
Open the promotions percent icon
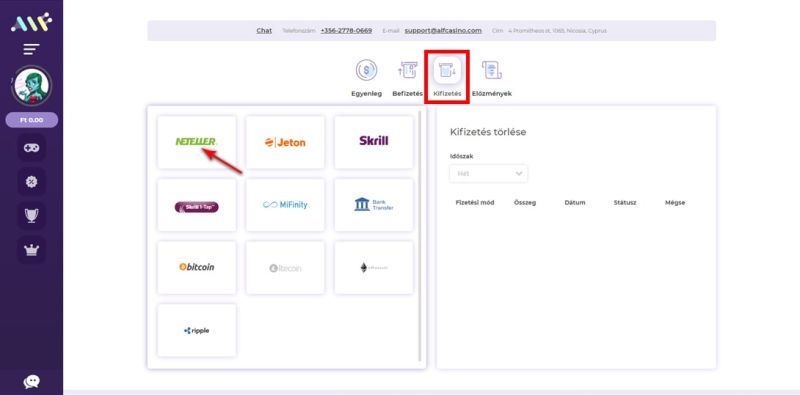[x=32, y=182]
